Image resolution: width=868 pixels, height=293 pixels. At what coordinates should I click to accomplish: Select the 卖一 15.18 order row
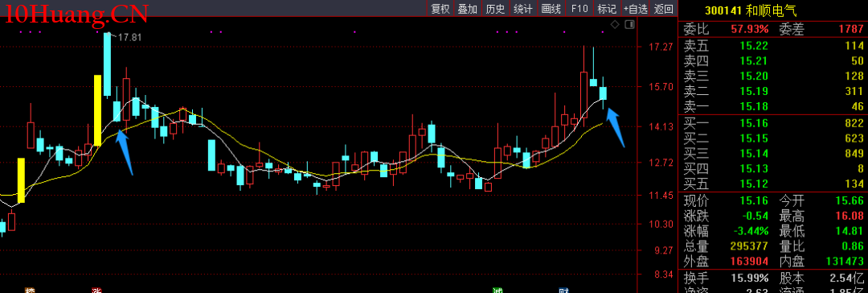click(773, 106)
